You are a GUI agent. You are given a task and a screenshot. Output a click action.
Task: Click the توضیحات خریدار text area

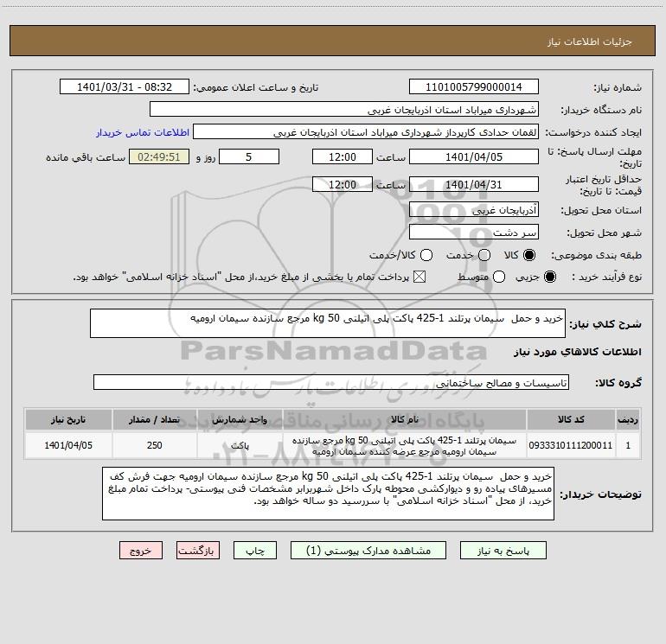tap(328, 494)
